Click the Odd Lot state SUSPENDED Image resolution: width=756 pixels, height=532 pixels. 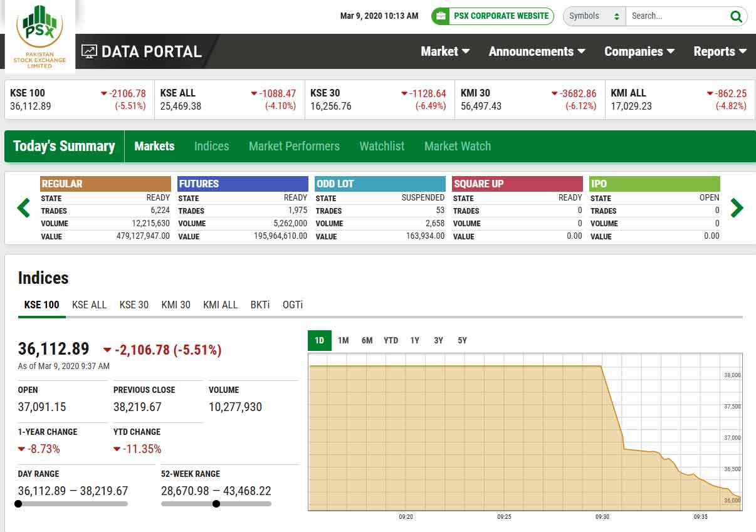(x=423, y=197)
